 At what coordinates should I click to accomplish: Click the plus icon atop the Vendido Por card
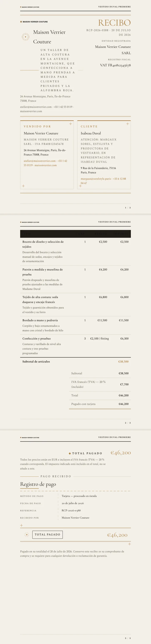pyautogui.click(x=70, y=124)
